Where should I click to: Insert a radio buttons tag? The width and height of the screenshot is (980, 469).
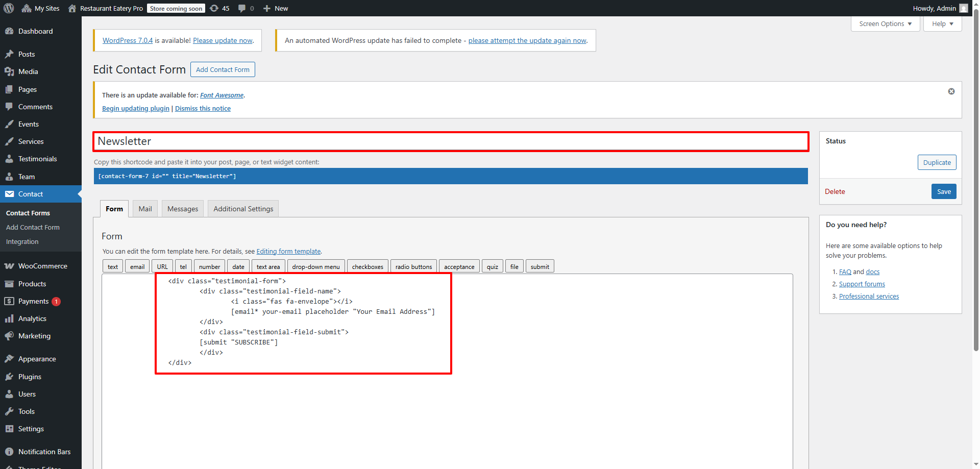point(413,266)
